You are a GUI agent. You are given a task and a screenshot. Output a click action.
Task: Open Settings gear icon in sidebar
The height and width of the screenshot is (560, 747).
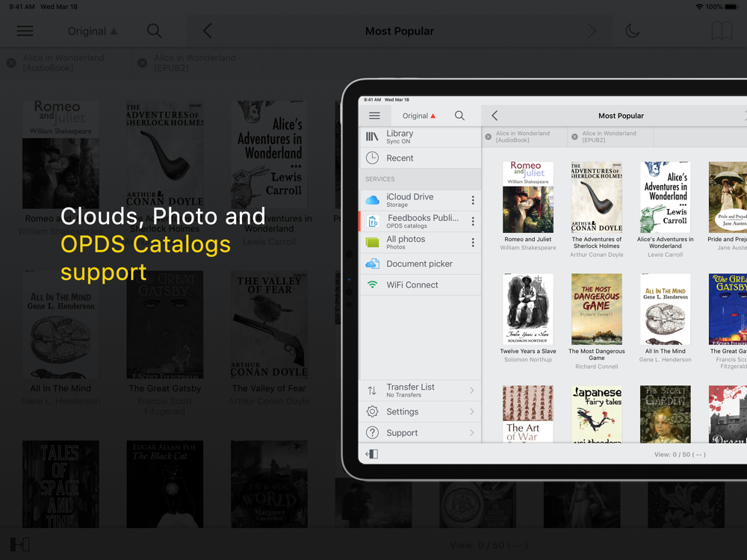pyautogui.click(x=372, y=411)
